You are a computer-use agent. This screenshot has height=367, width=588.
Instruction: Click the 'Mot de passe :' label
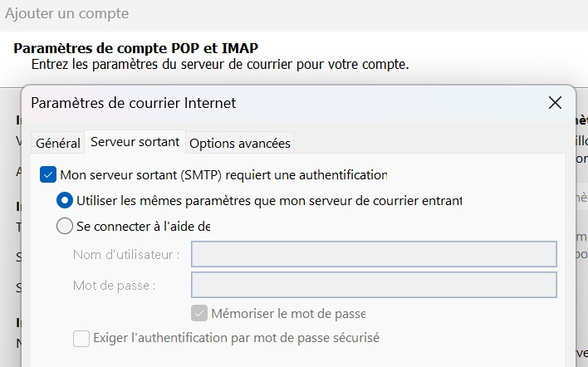coord(114,285)
